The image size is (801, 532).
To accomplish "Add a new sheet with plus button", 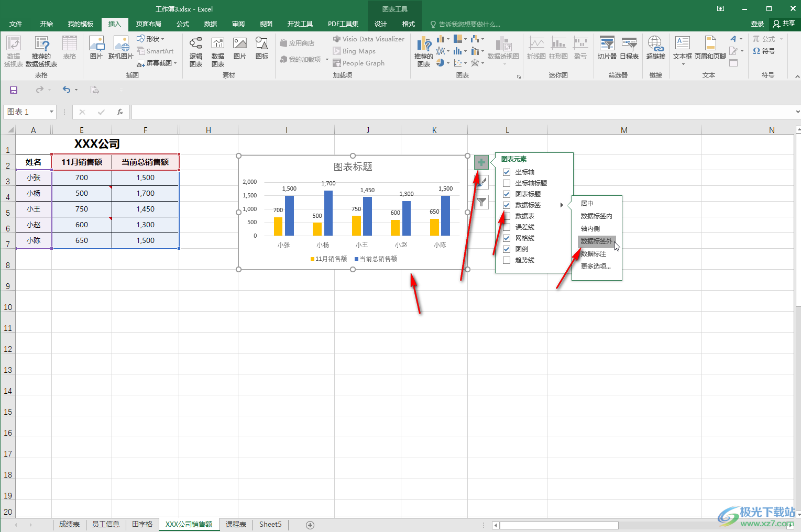I will pyautogui.click(x=310, y=525).
